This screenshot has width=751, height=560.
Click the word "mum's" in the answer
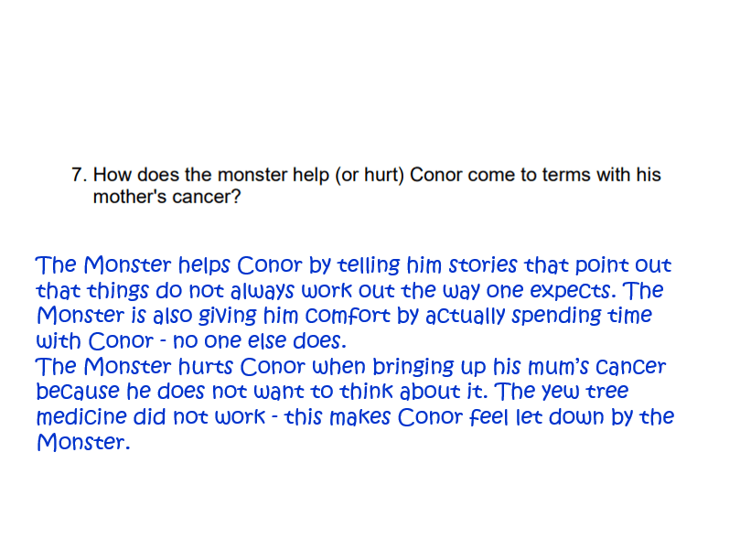click(x=532, y=367)
